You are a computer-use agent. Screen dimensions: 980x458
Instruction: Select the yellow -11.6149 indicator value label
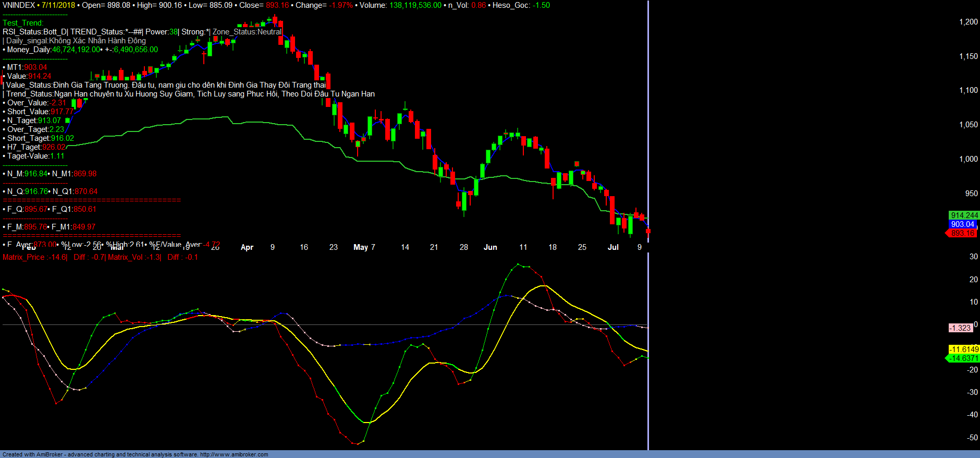963,349
